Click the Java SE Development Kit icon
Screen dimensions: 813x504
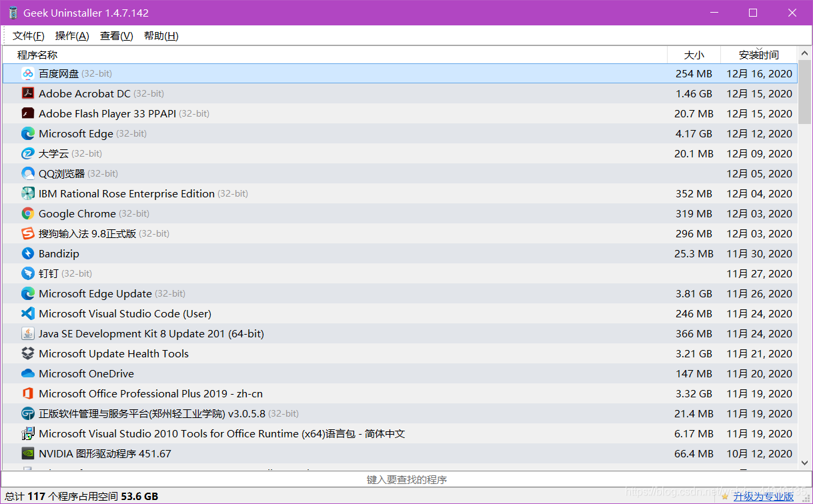coord(28,333)
